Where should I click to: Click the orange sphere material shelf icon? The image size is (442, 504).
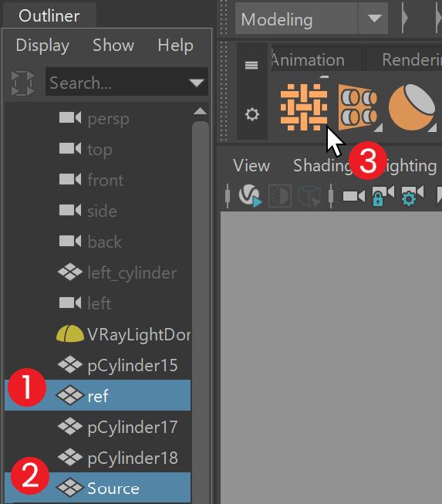[x=412, y=107]
